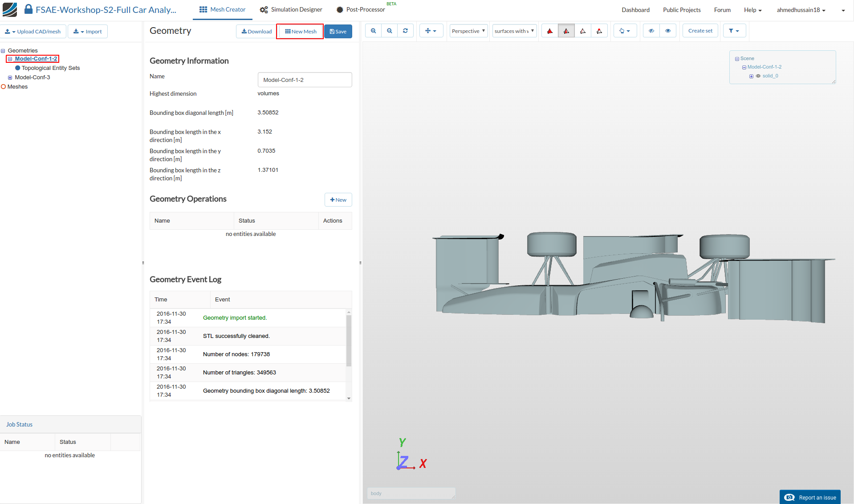Click the Geometry Event Log scrollbar
The height and width of the screenshot is (504, 854).
pyautogui.click(x=349, y=341)
